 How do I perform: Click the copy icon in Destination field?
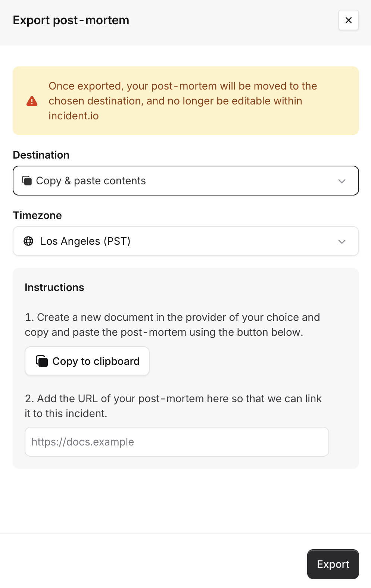tap(27, 181)
